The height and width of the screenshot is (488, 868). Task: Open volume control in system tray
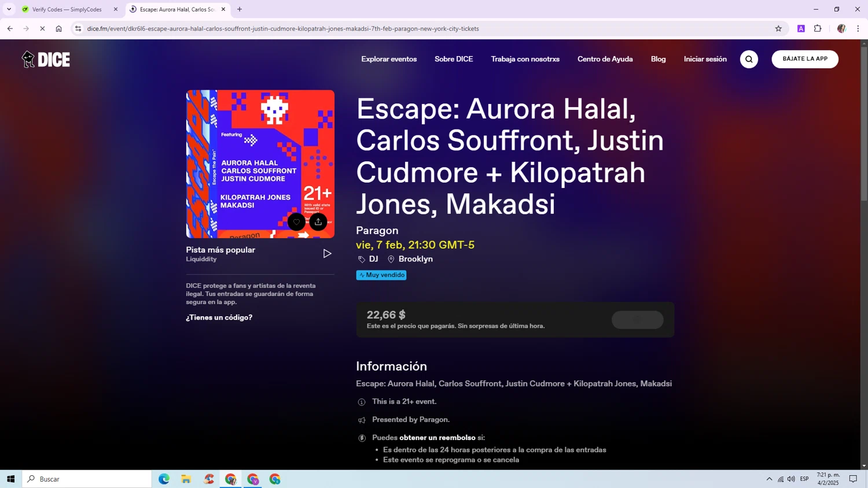[x=791, y=479]
